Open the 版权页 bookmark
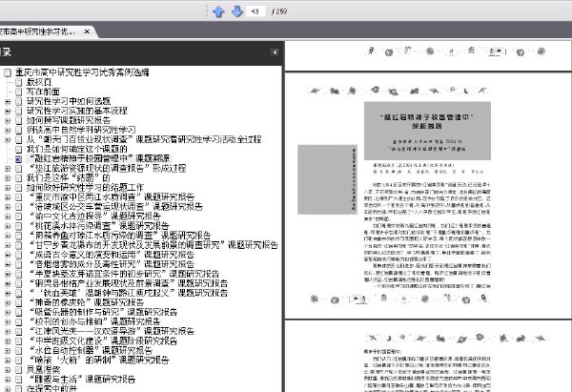572x392 pixels. point(39,82)
